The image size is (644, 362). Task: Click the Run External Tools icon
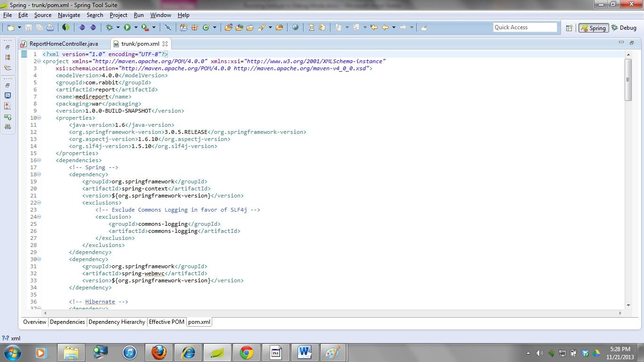point(145,27)
